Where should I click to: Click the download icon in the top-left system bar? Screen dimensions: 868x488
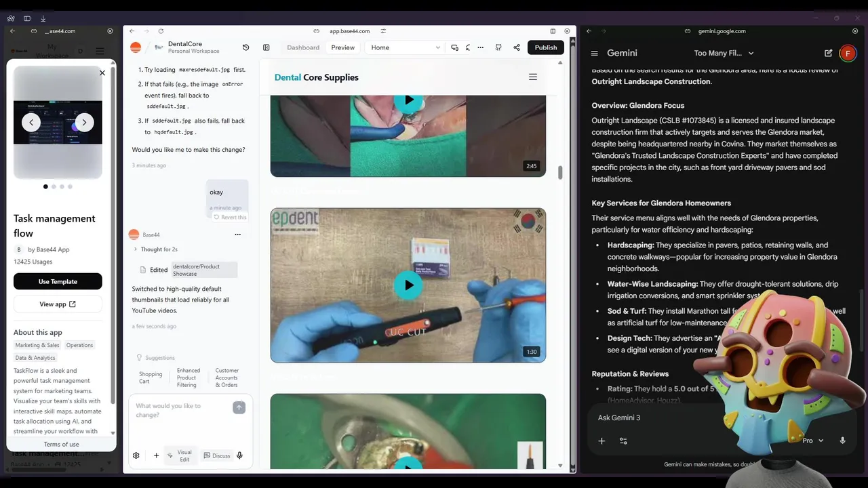pyautogui.click(x=43, y=18)
